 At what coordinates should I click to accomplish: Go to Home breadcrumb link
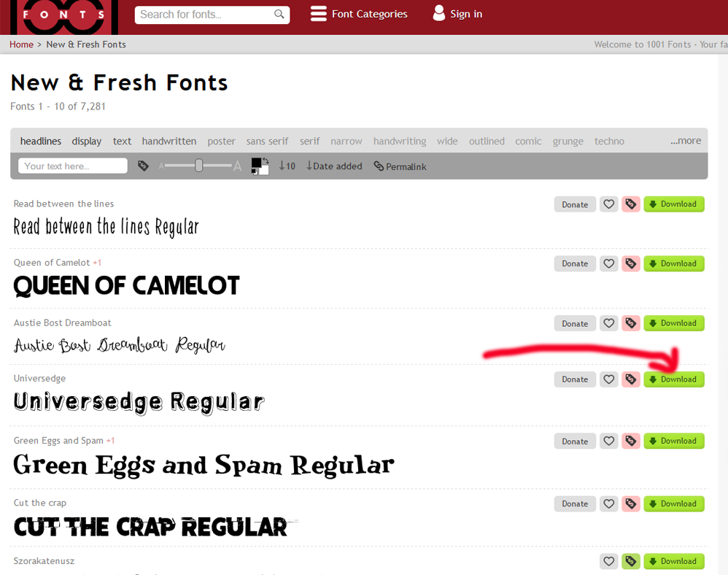[21, 45]
